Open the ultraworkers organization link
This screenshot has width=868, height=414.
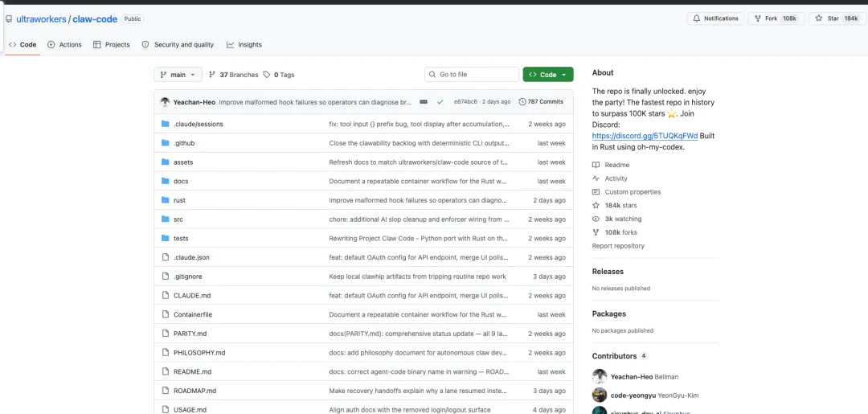pos(41,18)
